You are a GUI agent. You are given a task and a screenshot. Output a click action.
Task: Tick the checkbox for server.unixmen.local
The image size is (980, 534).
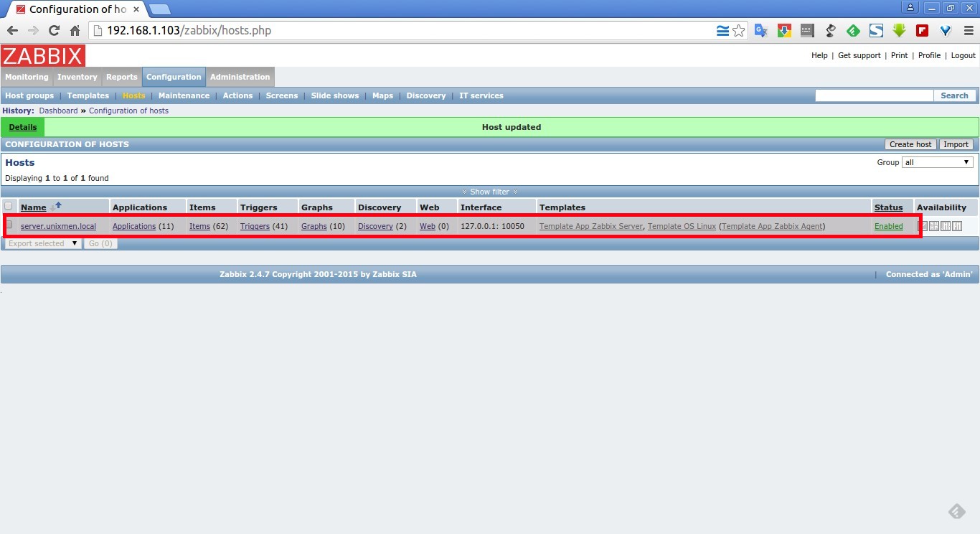point(9,225)
